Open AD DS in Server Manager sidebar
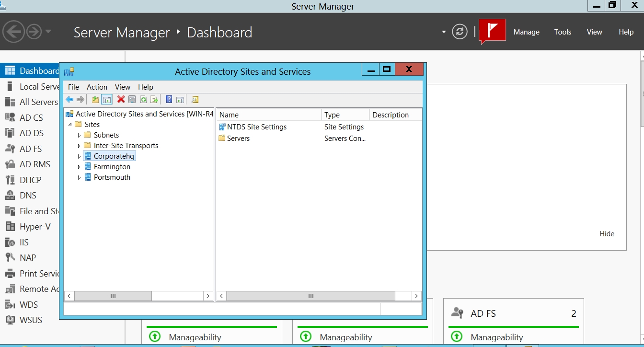 click(31, 133)
